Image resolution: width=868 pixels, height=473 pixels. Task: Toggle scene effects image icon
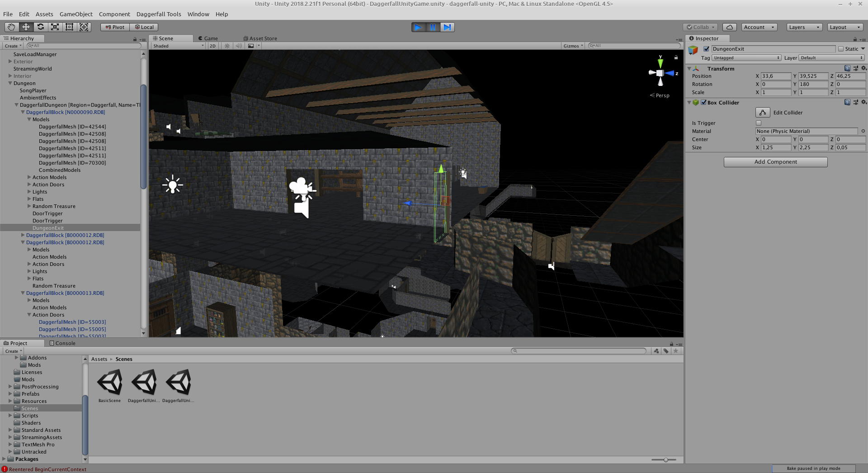point(251,46)
